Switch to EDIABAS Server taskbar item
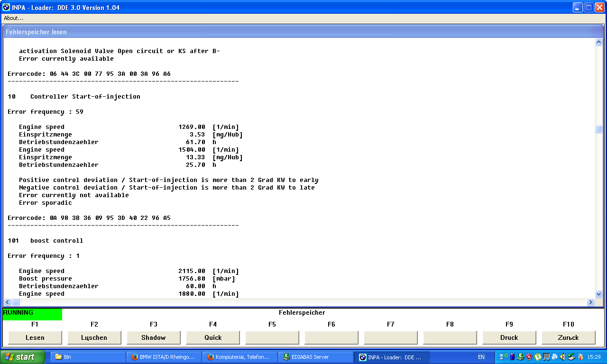 coord(315,357)
